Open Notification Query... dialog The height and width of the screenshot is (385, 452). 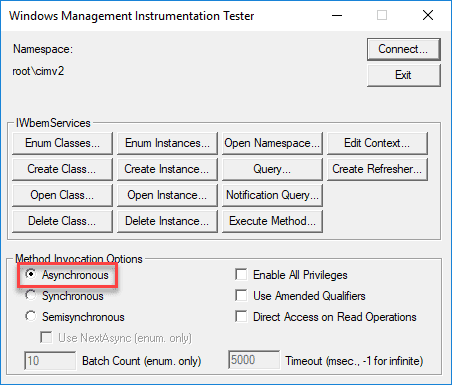(272, 195)
